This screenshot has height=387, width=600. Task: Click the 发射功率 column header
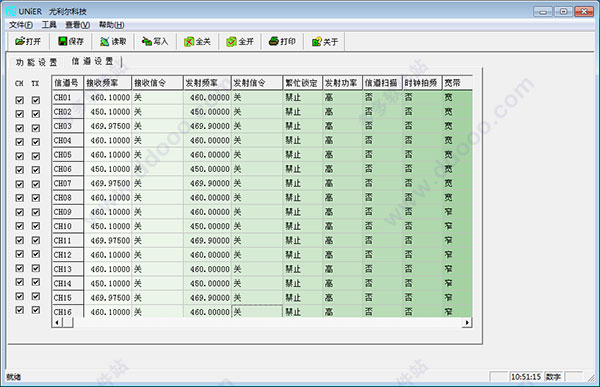click(x=342, y=83)
